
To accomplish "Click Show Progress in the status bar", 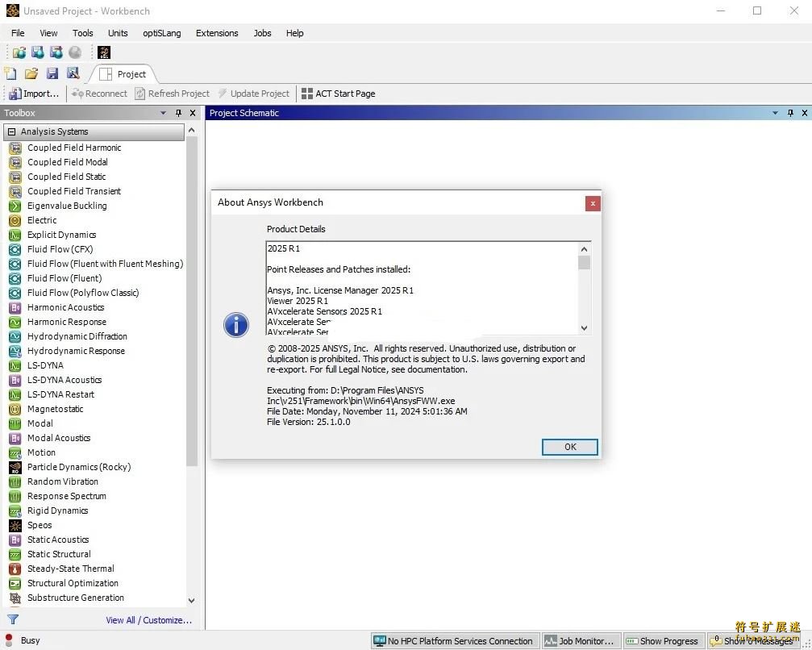I will tap(662, 640).
